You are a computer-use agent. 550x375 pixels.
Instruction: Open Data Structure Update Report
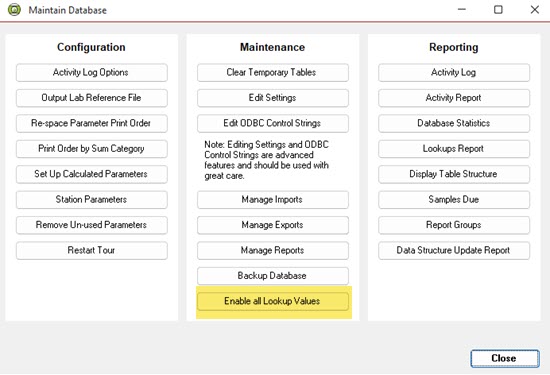click(454, 250)
